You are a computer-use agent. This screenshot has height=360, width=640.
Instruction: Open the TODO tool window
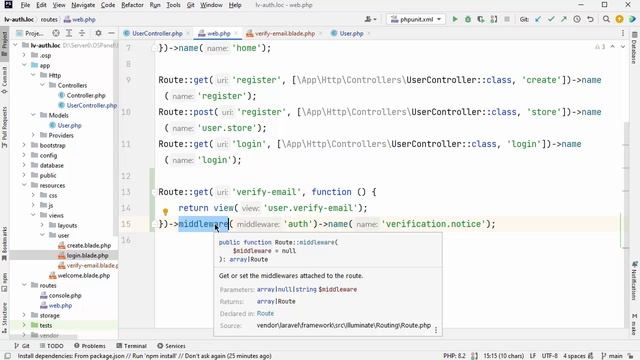pyautogui.click(x=51, y=346)
